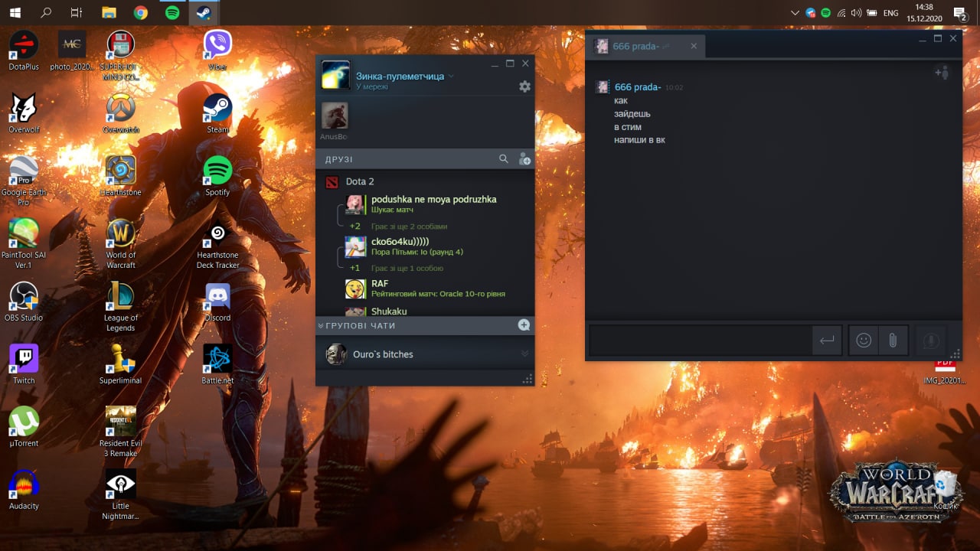Open the Windows Start menu
The width and height of the screenshot is (980, 551).
click(x=15, y=12)
